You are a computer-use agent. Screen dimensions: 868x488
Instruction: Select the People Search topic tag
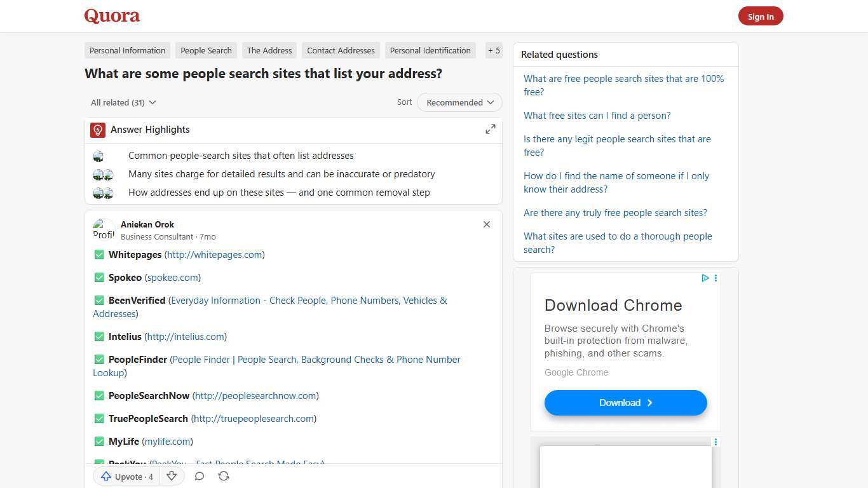[206, 50]
